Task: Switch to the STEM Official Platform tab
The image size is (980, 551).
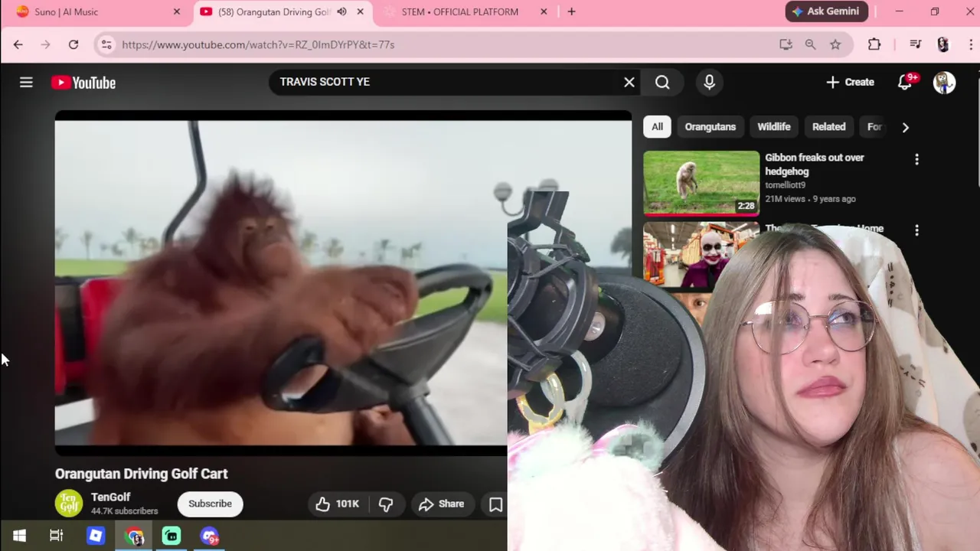Action: coord(465,11)
